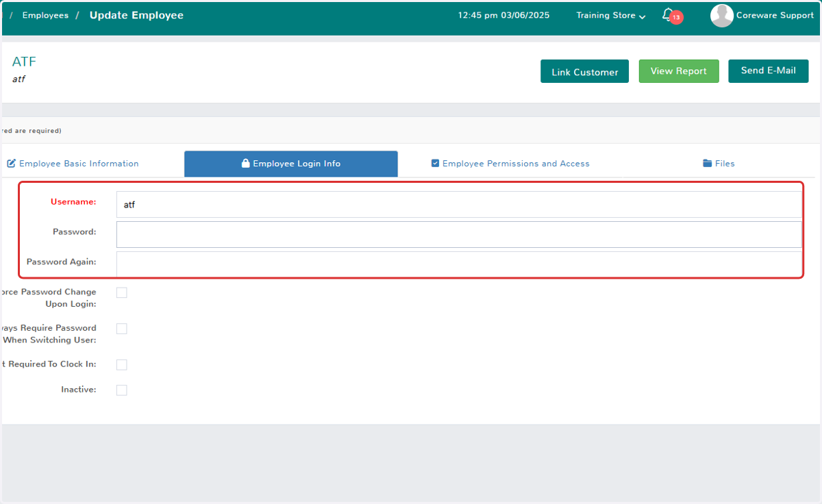Open the Files tab
822x504 pixels.
pyautogui.click(x=719, y=164)
